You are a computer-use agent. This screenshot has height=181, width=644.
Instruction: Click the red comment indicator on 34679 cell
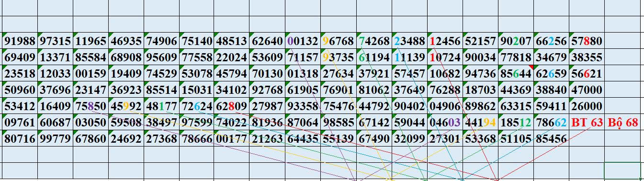pos(531,67)
